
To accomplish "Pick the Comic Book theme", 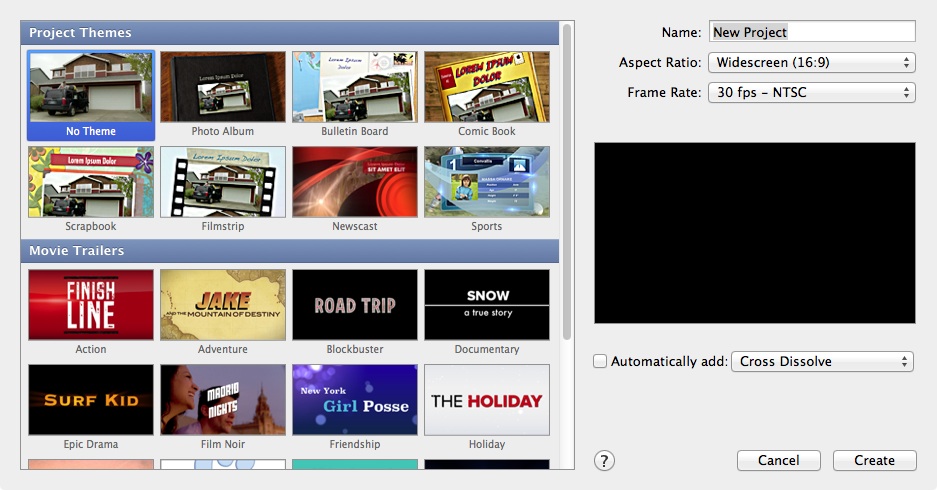I will 487,87.
